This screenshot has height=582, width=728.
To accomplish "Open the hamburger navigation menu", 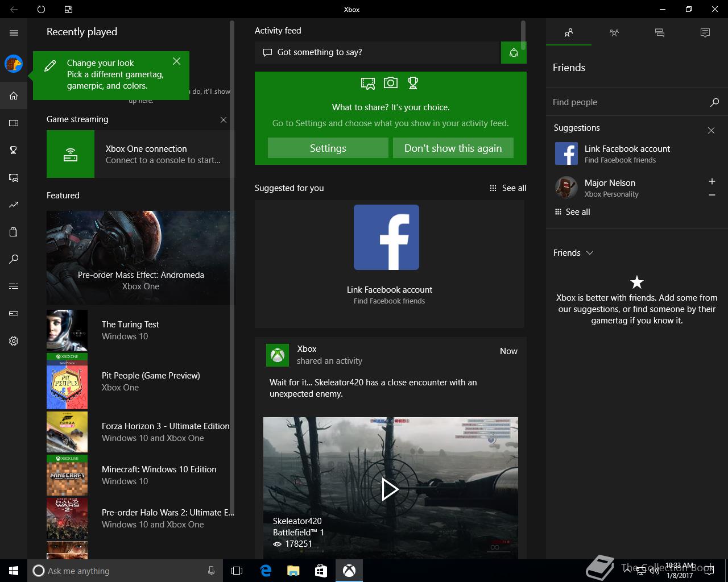I will 14,33.
